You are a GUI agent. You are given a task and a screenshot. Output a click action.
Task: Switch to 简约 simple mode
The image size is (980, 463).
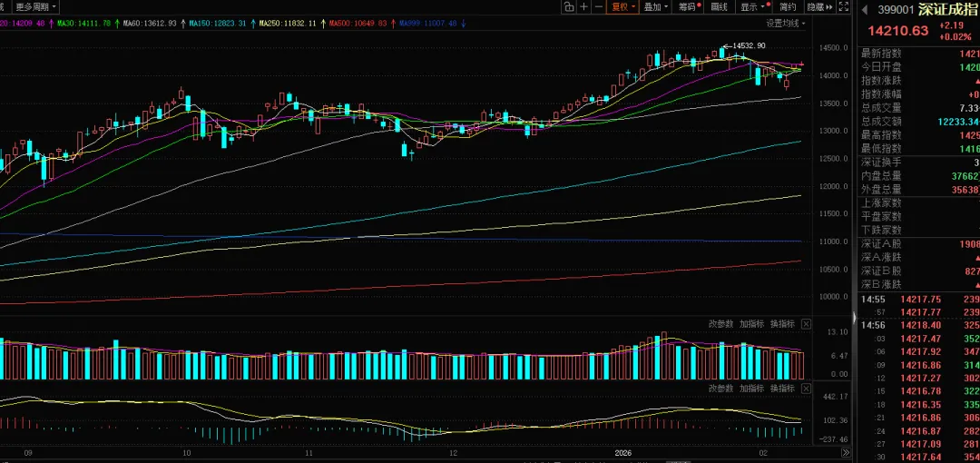pyautogui.click(x=788, y=7)
